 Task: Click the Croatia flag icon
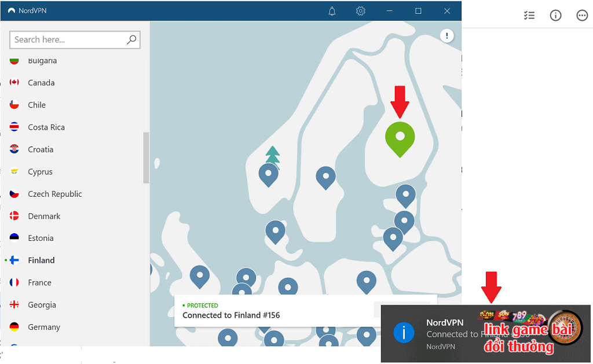[x=14, y=149]
